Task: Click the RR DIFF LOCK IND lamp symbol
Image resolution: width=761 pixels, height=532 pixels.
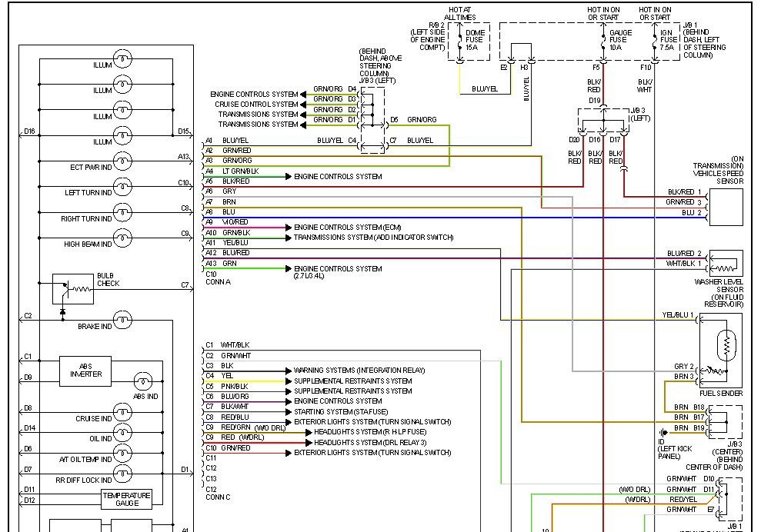Action: tap(123, 474)
